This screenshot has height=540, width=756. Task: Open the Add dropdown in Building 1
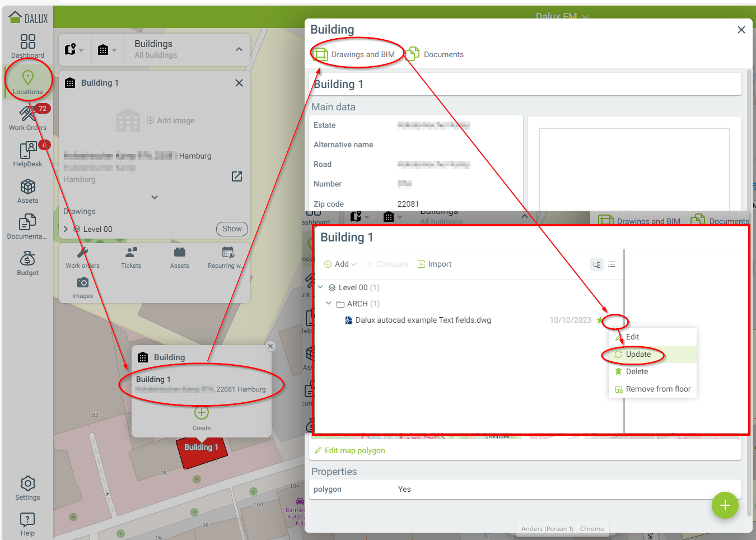pyautogui.click(x=340, y=264)
